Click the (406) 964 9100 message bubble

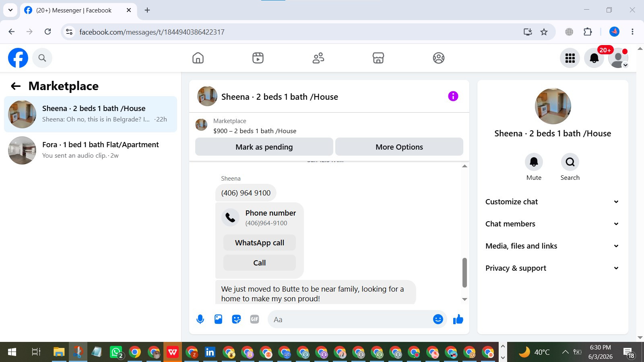[246, 193]
